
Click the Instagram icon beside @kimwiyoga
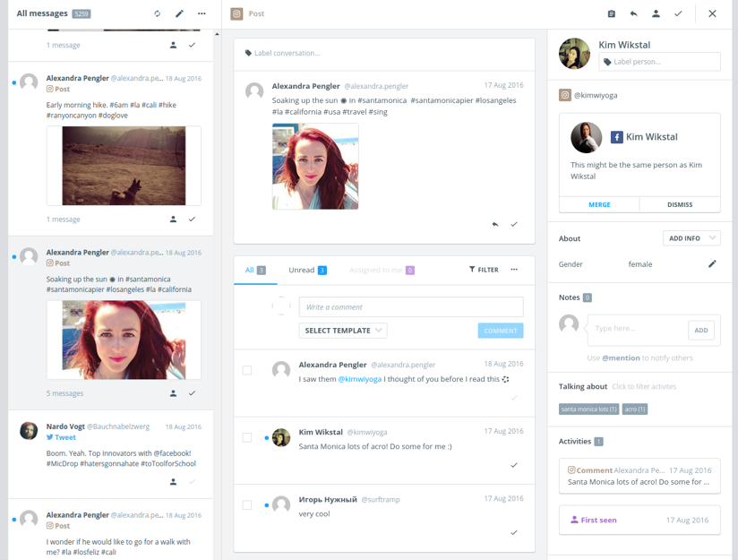point(565,95)
